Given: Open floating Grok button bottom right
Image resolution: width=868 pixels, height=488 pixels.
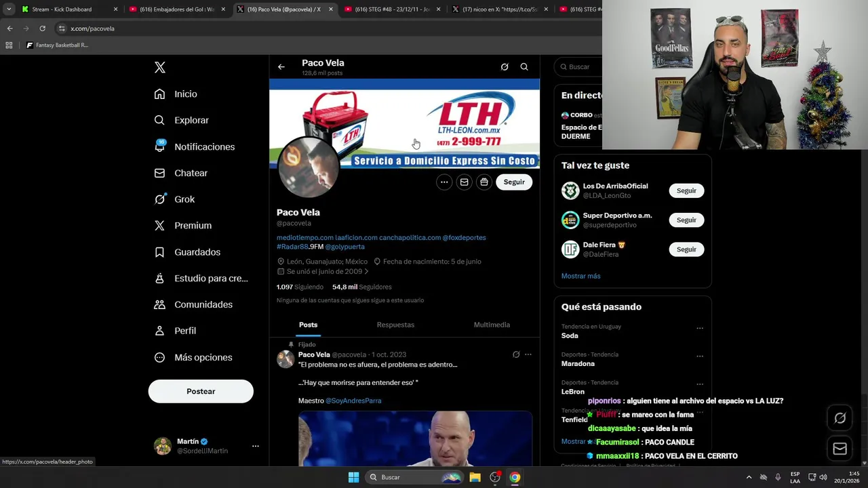Looking at the screenshot, I should 840,418.
